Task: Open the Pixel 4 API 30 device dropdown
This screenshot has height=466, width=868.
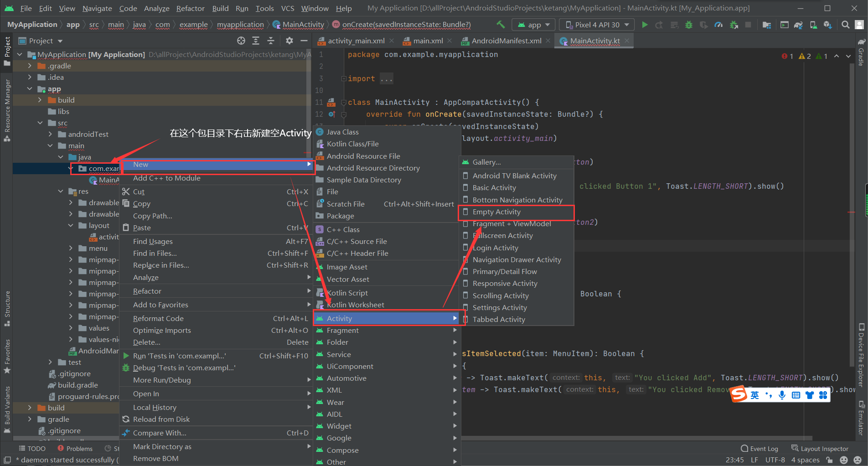Action: click(x=597, y=25)
